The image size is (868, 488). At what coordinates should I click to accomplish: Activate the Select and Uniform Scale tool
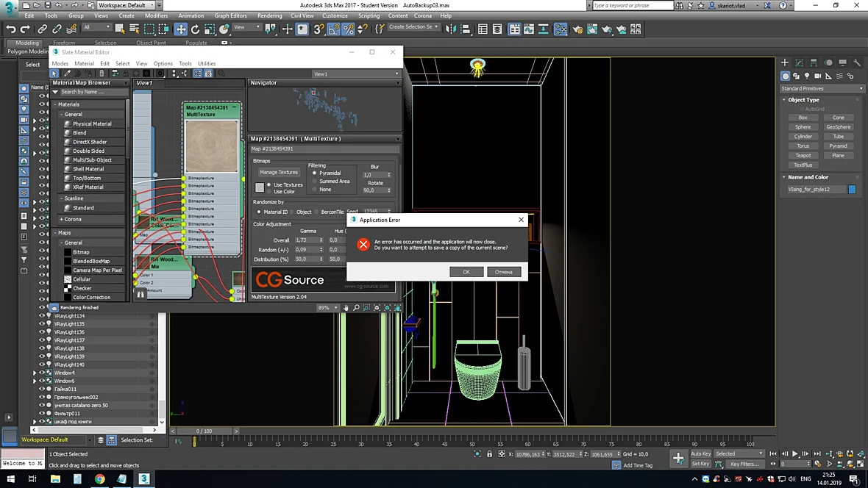[209, 29]
